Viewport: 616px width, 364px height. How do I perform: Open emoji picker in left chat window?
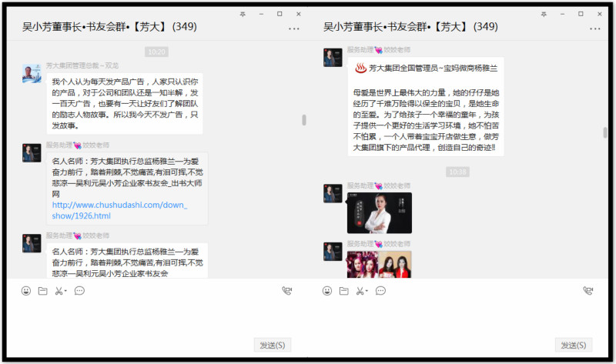click(26, 291)
